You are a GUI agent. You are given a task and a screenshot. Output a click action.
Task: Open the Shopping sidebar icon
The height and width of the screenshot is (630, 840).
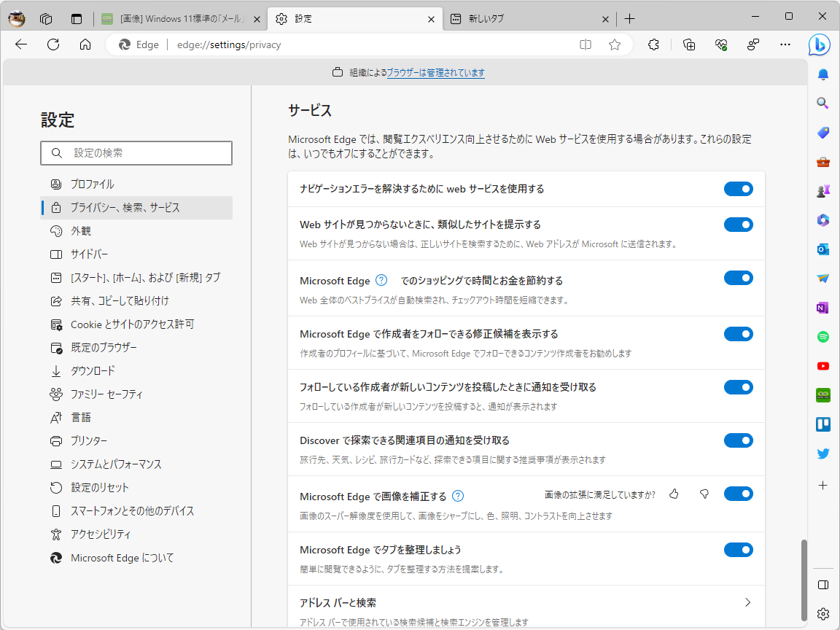(x=822, y=132)
